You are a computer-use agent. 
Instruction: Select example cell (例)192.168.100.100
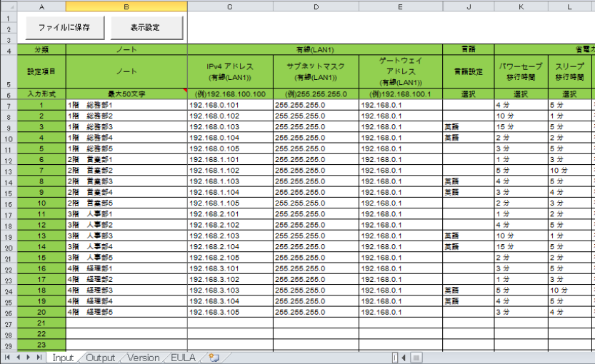pos(230,93)
